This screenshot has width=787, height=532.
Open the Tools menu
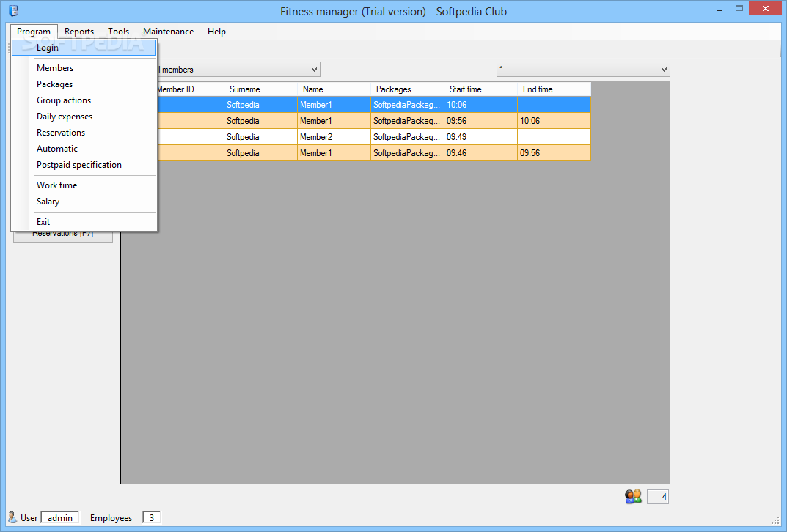118,31
